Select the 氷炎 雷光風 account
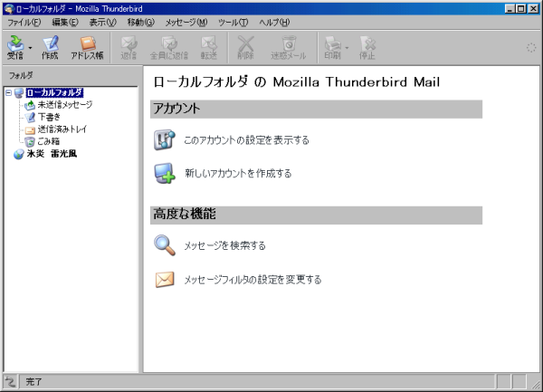The height and width of the screenshot is (392, 543). pyautogui.click(x=52, y=153)
